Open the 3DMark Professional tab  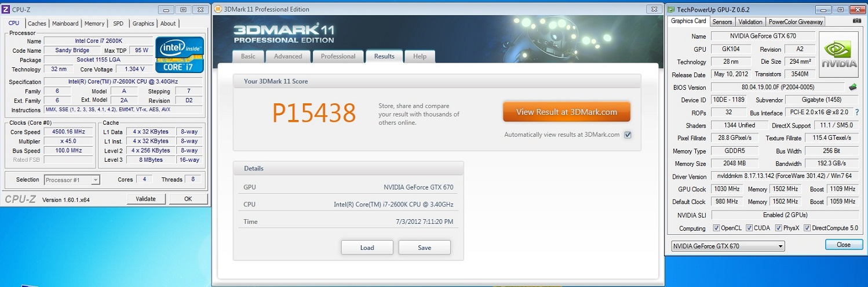tap(338, 56)
